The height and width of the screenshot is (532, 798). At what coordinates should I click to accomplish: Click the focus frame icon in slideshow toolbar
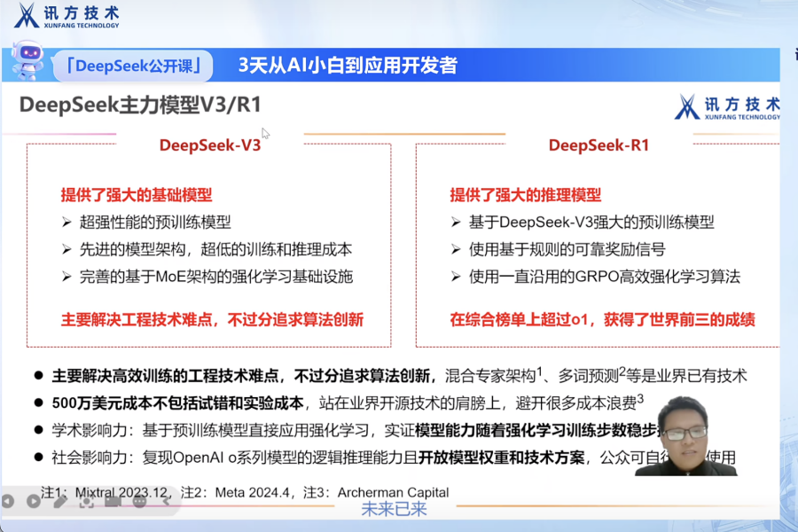(86, 501)
